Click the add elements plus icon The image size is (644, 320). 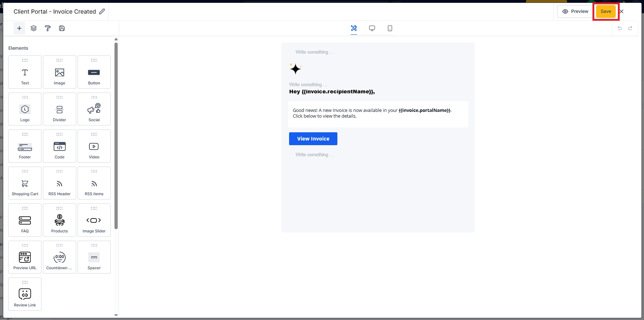pos(19,28)
